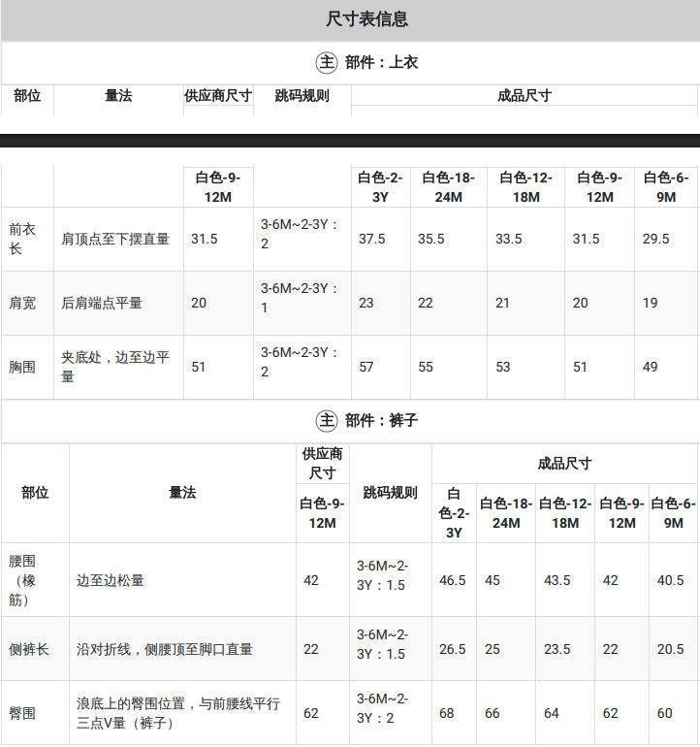Screen dimensions: 700x747
Task: Select the 侧裤长 row label
Action: coord(28,649)
